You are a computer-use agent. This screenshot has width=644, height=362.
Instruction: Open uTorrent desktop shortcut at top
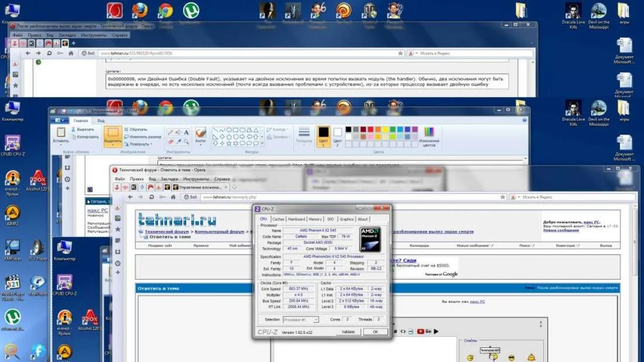191,11
